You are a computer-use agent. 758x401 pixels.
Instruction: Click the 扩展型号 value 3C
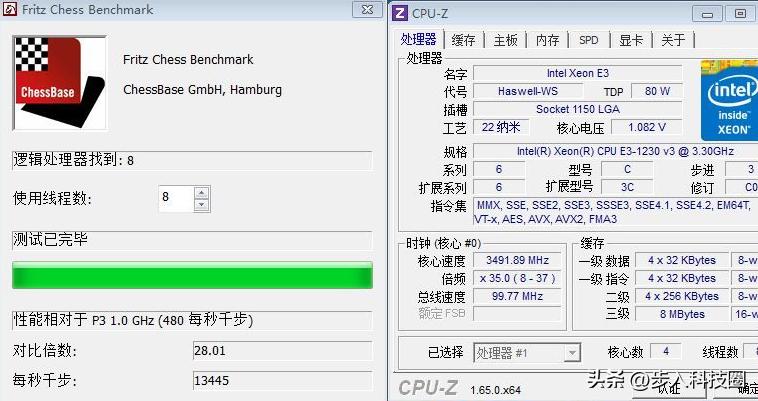click(627, 187)
